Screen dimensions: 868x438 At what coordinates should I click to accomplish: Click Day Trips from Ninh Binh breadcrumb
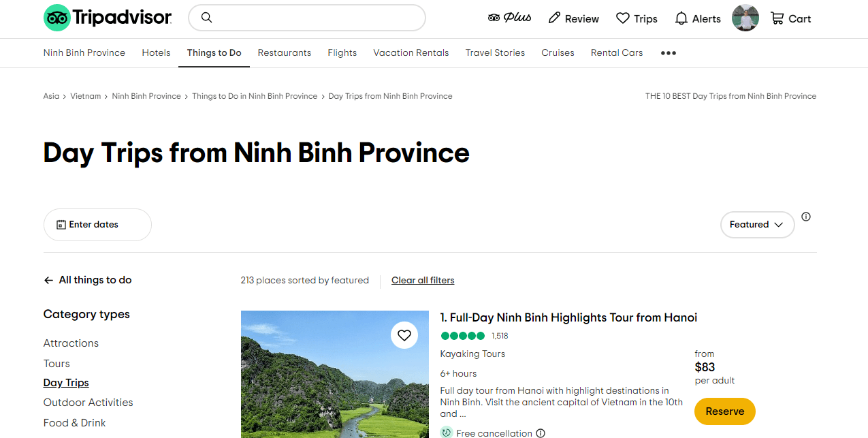click(x=390, y=96)
